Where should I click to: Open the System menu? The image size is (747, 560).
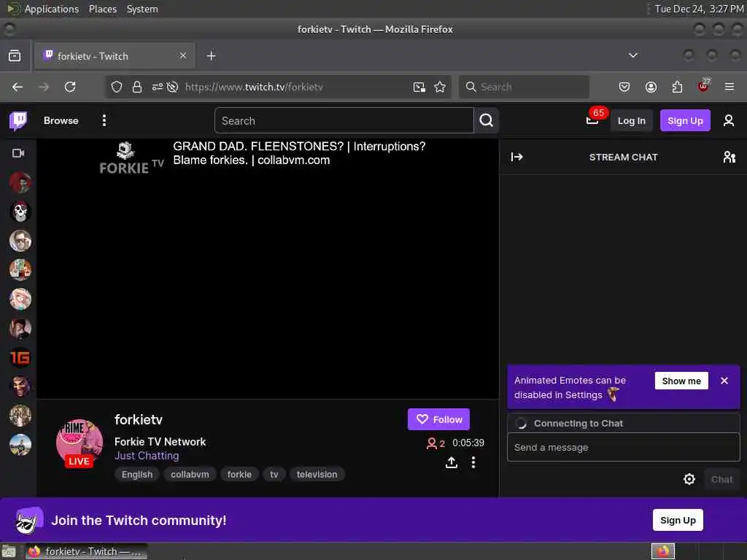click(142, 9)
